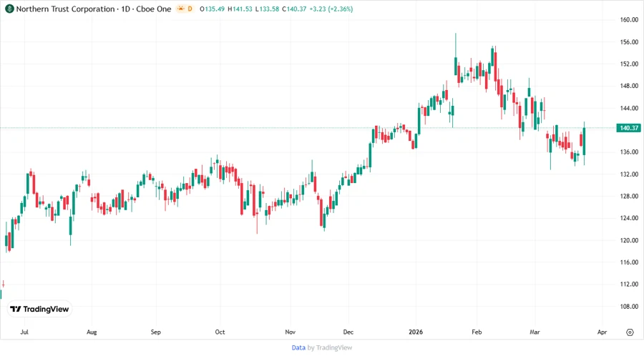Click the Dec label on time axis
This screenshot has width=644, height=356.
348,332
